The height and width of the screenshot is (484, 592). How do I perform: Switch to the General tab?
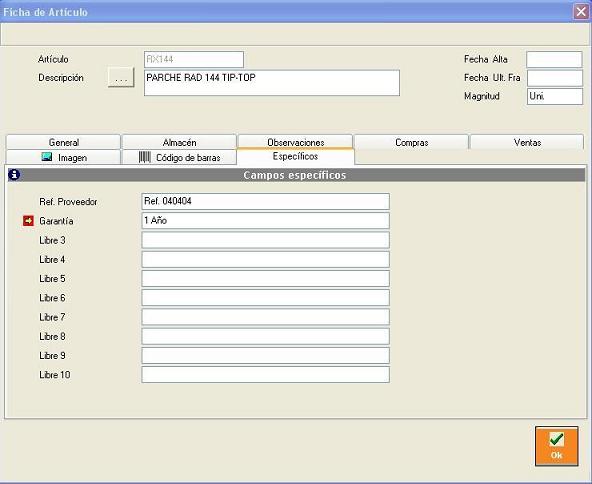point(63,142)
